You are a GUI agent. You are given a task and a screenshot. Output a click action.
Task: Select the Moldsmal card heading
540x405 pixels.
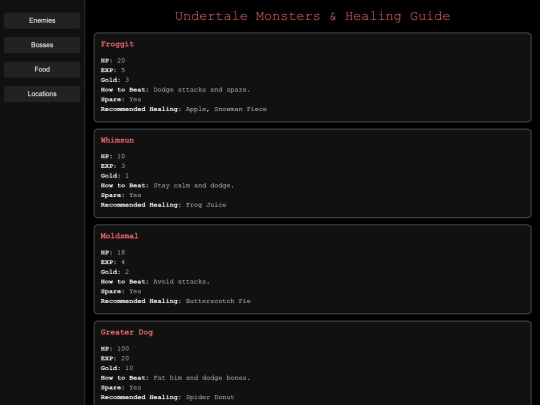click(119, 236)
